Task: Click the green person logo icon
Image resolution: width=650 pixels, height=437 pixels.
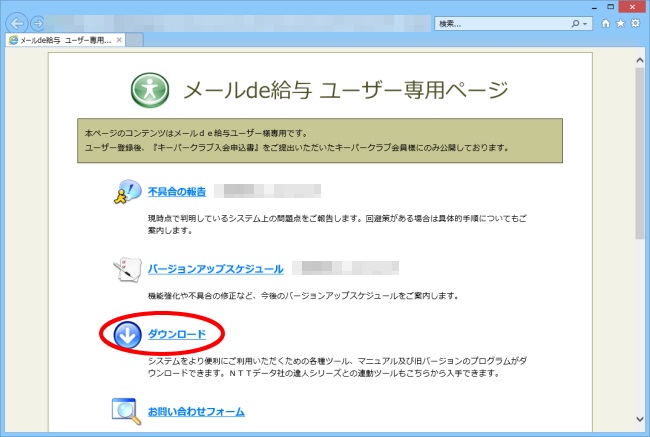Action: click(x=150, y=90)
